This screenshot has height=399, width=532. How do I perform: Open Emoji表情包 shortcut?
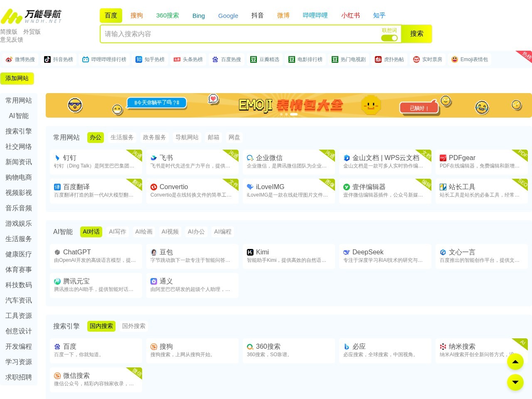click(470, 59)
